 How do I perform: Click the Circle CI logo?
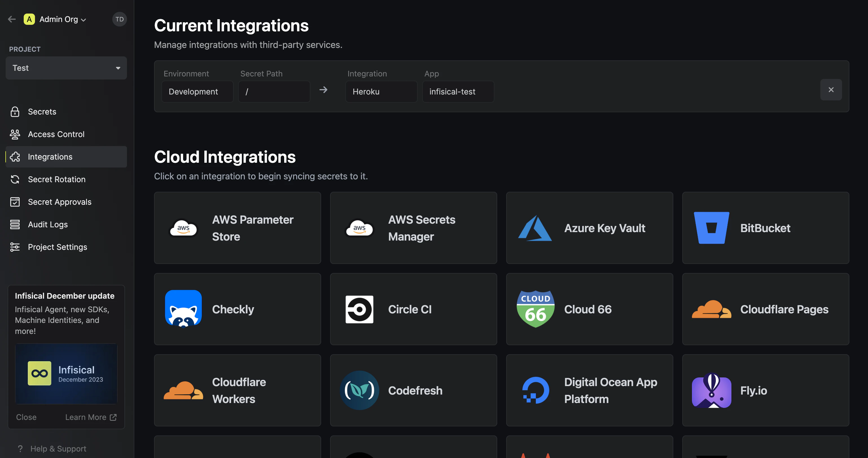point(359,309)
